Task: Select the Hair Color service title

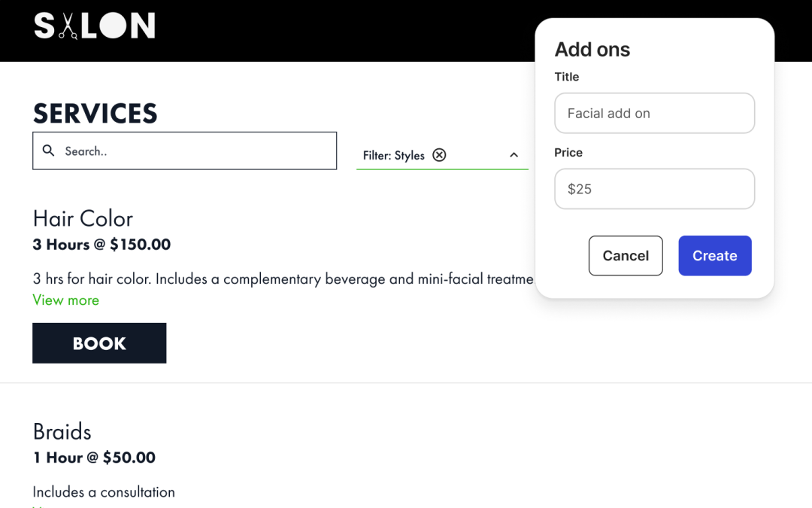Action: tap(83, 218)
